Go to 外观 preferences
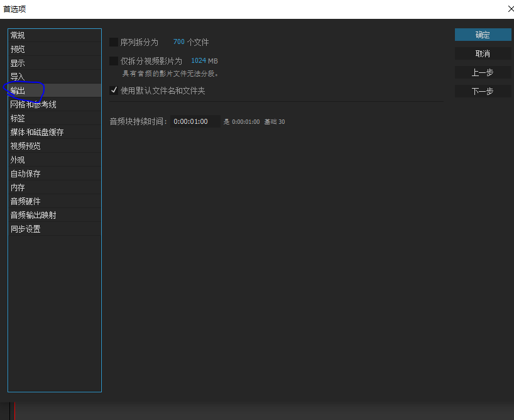Screen dimensions: 514x420 click(55, 160)
